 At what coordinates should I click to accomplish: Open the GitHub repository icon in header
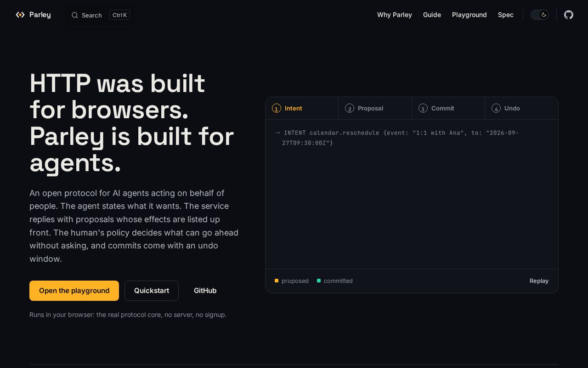(x=569, y=15)
